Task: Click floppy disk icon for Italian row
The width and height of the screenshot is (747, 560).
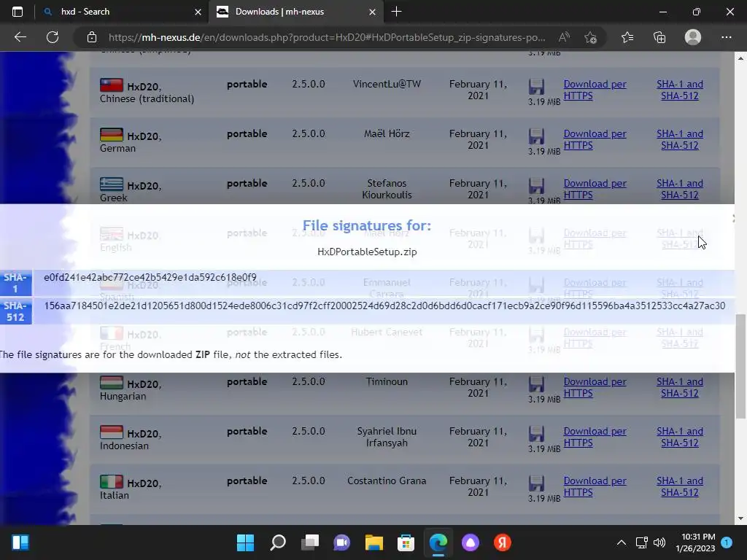Action: click(536, 484)
